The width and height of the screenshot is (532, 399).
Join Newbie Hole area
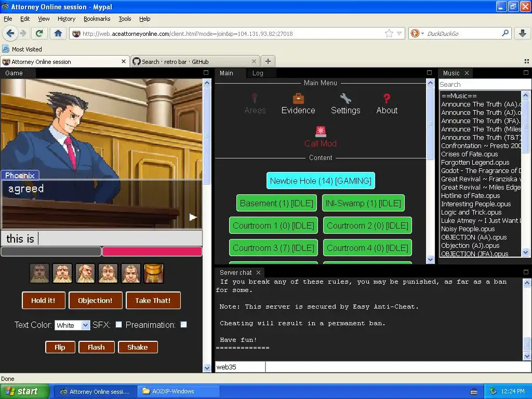321,180
